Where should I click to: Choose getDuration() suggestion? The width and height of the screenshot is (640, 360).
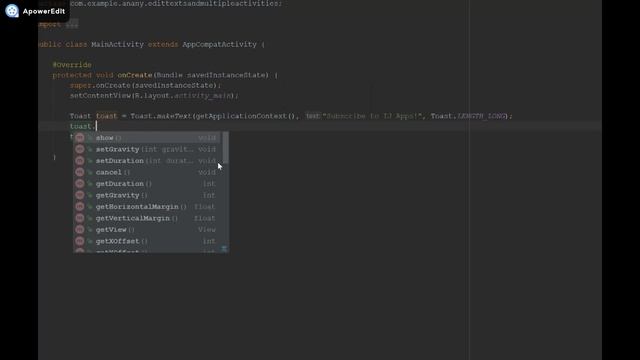point(147,184)
